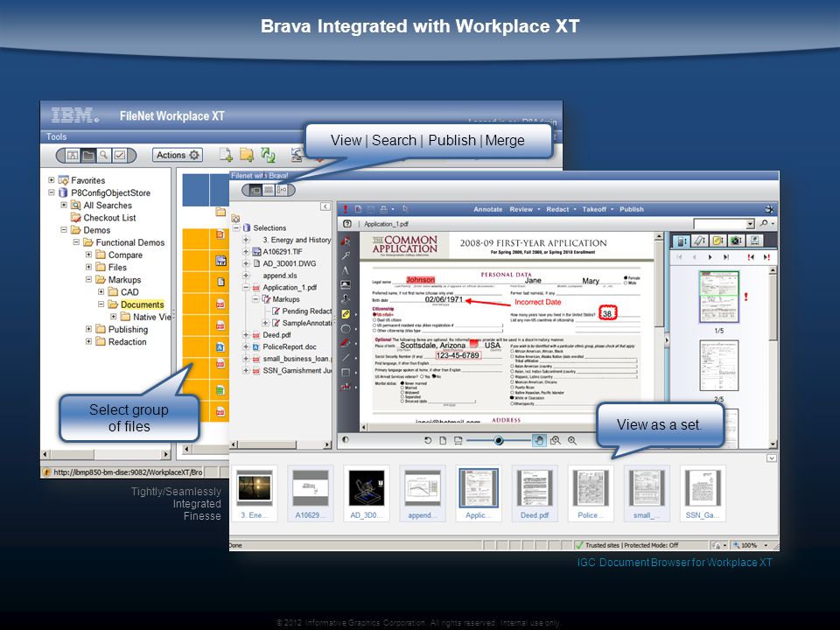
Task: Select the text annotation tool (A)
Action: [346, 270]
